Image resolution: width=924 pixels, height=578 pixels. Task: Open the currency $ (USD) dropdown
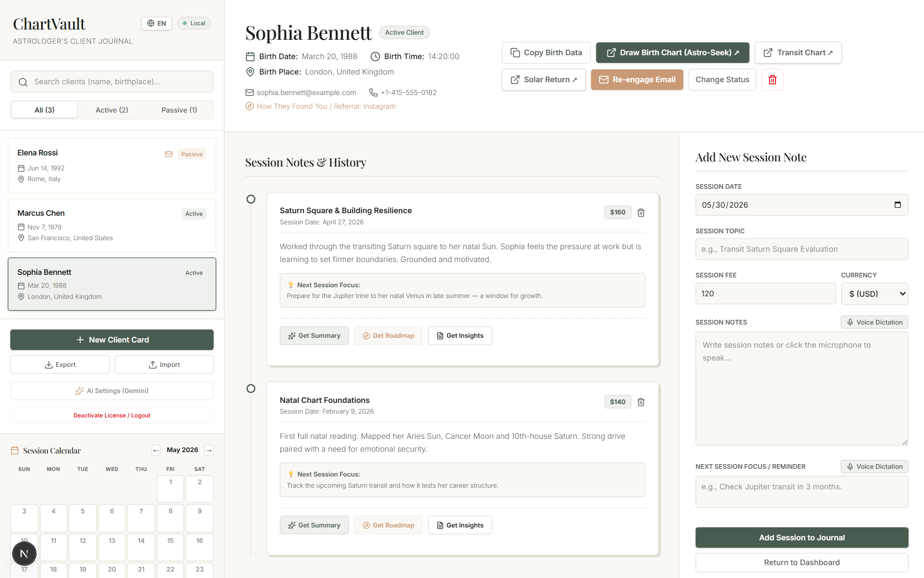coord(874,294)
